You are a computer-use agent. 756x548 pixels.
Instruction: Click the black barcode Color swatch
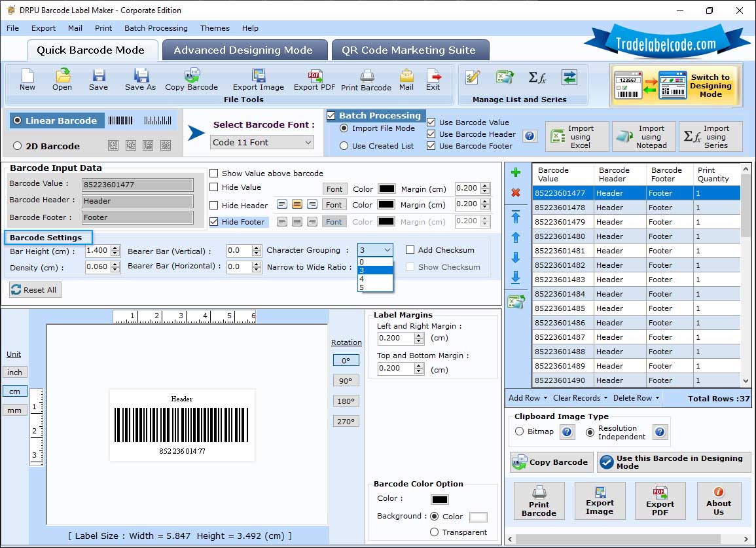439,500
